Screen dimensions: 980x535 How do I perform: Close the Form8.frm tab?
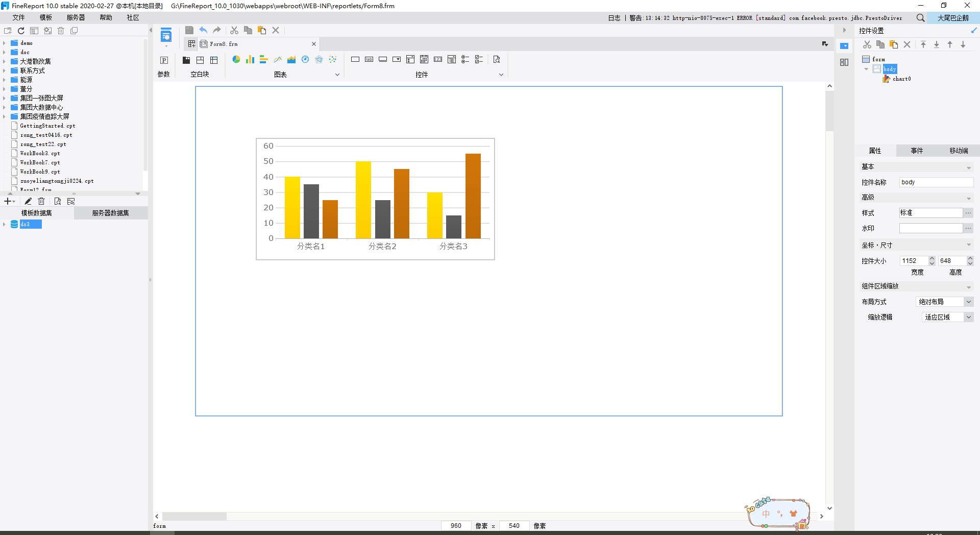(314, 44)
